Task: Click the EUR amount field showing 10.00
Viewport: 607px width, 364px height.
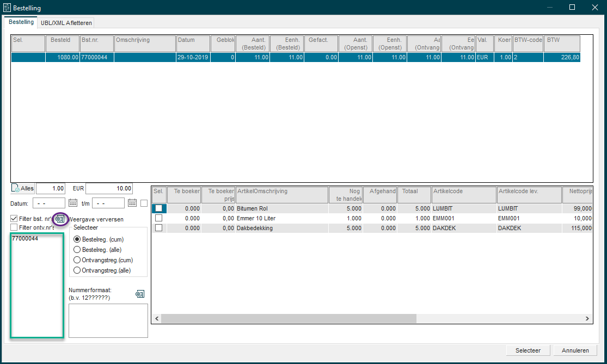Action: point(109,188)
